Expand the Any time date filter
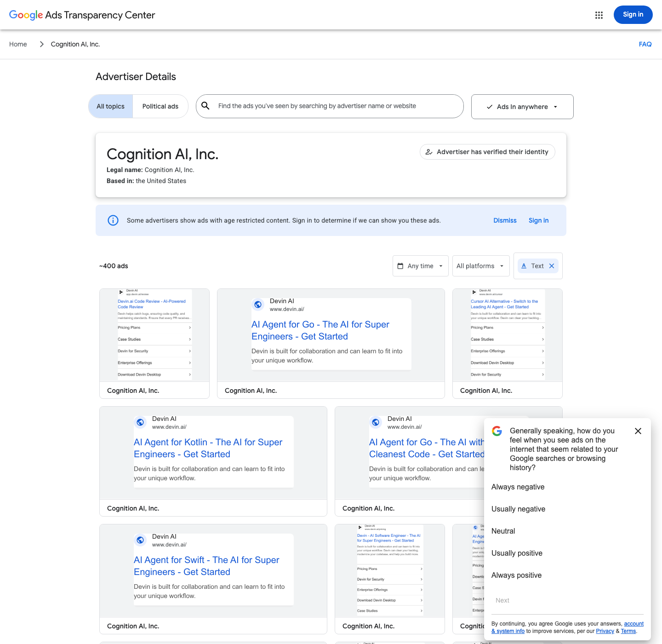Viewport: 662px width, 644px height. [420, 266]
